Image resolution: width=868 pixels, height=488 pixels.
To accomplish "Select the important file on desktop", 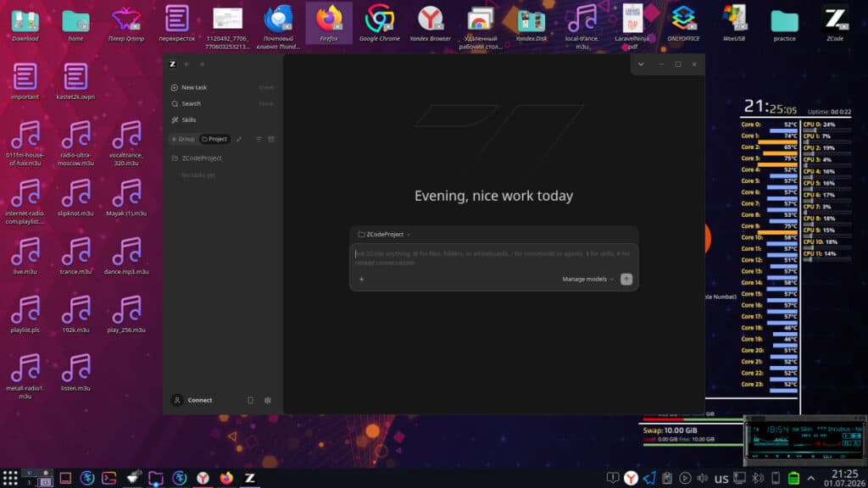I will click(x=25, y=80).
